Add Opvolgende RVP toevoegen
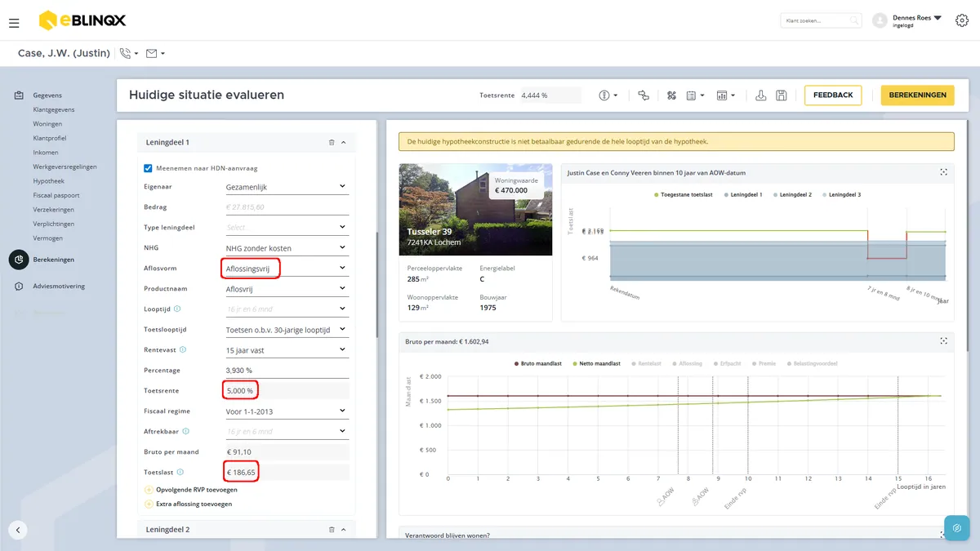 [191, 490]
